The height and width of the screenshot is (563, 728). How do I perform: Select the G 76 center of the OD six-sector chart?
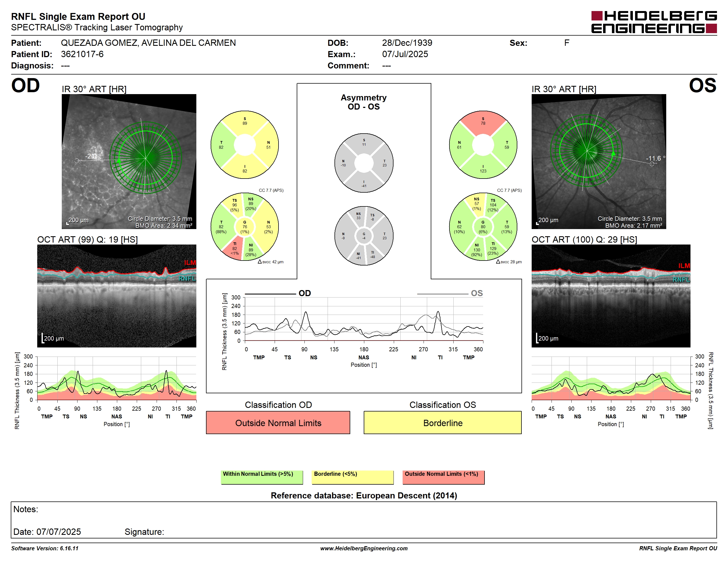(245, 227)
